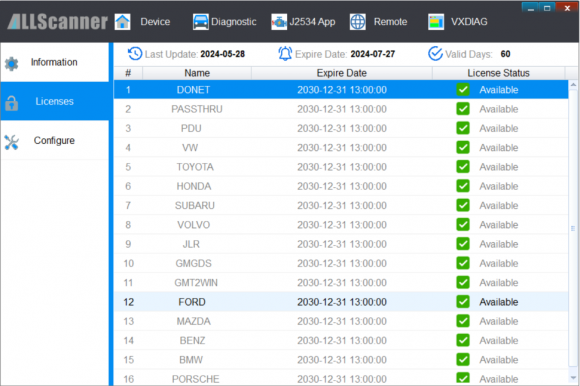Click the Licenses padlock icon
The width and height of the screenshot is (580, 386).
point(11,103)
